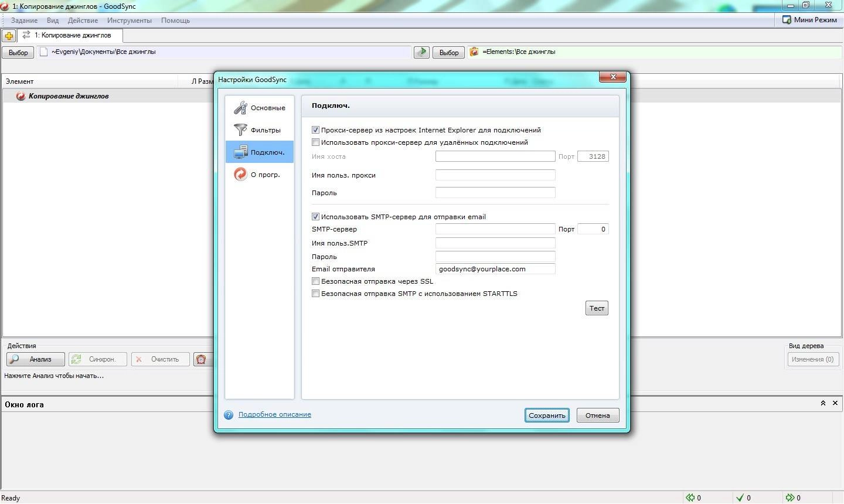
Task: Click the SMTP Пароль input field
Action: point(495,256)
